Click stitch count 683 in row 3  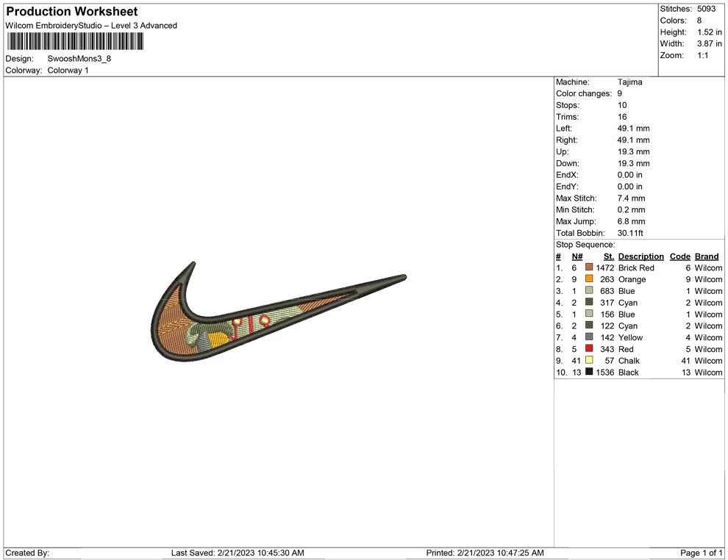pos(607,291)
